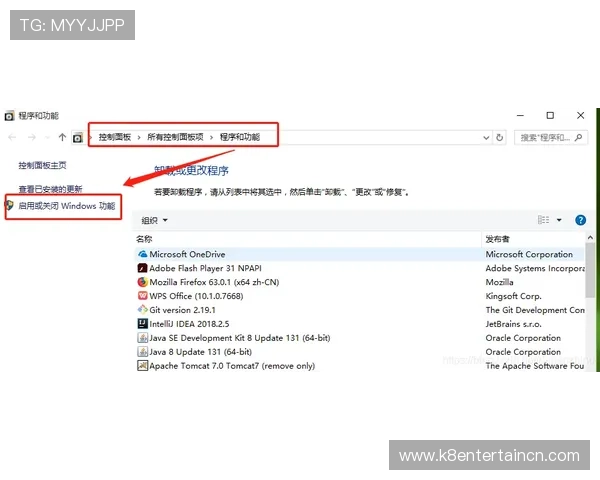Select IntelliJ IDEA 2018.2.5 row
The width and height of the screenshot is (600, 480).
[x=359, y=324]
